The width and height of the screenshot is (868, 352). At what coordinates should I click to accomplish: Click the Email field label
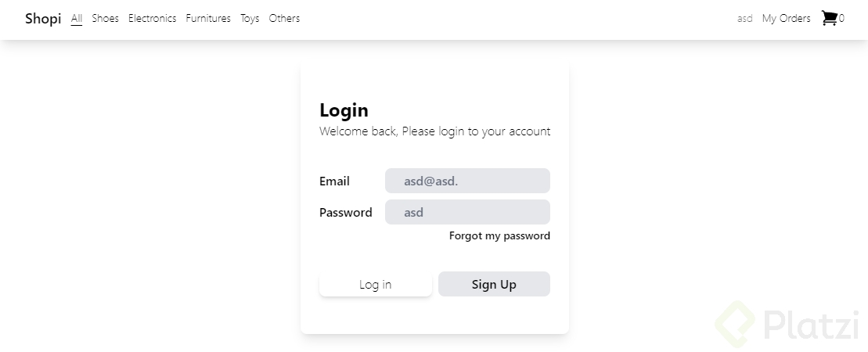pos(334,181)
